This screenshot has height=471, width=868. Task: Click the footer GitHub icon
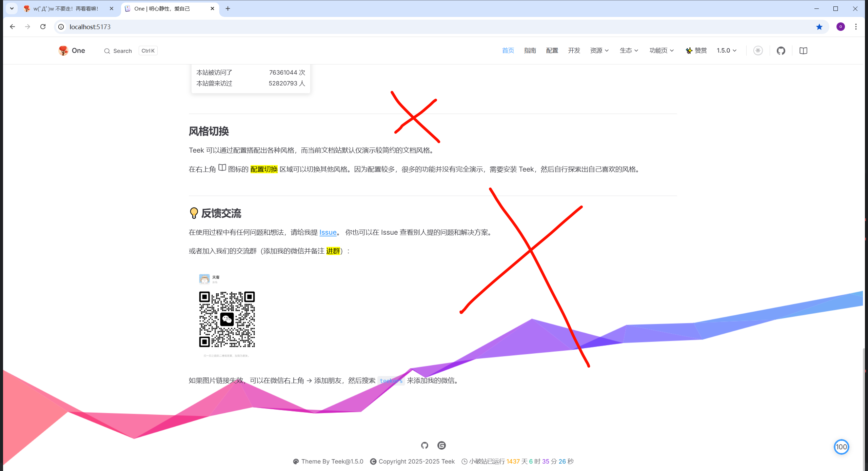425,445
